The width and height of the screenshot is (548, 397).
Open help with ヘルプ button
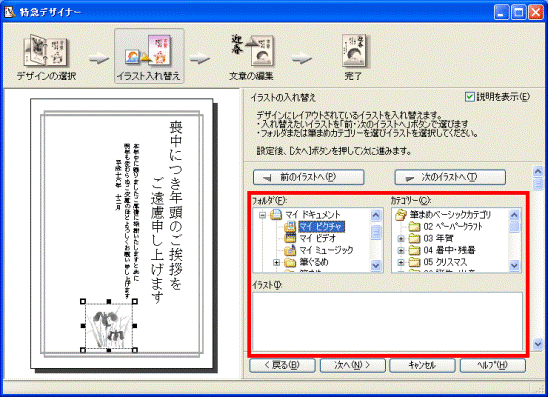click(493, 366)
